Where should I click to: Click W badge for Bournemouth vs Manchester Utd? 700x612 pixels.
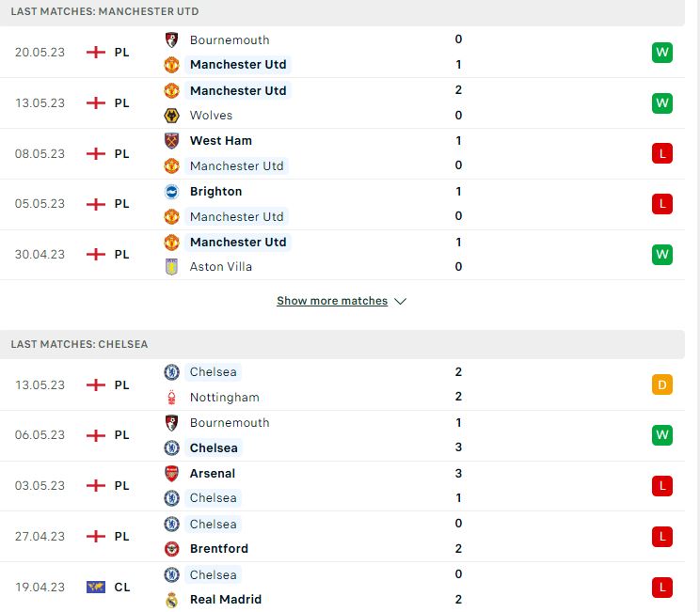coord(662,53)
